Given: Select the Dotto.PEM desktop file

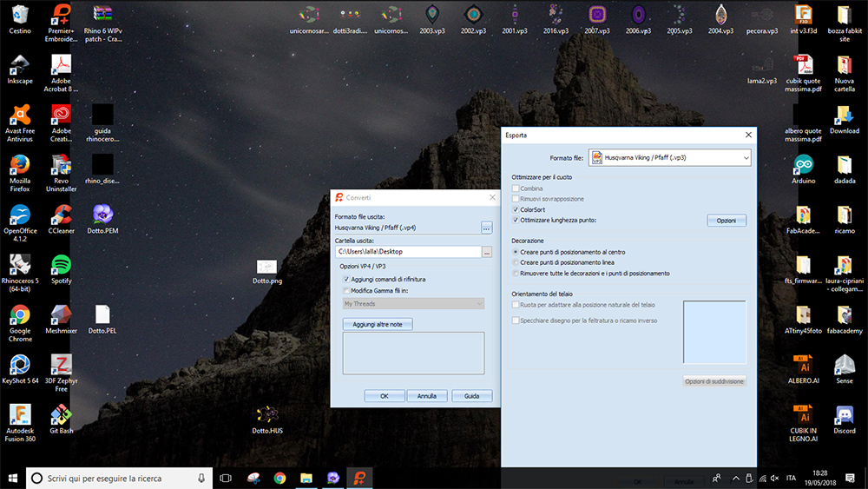Looking at the screenshot, I should pos(102,214).
